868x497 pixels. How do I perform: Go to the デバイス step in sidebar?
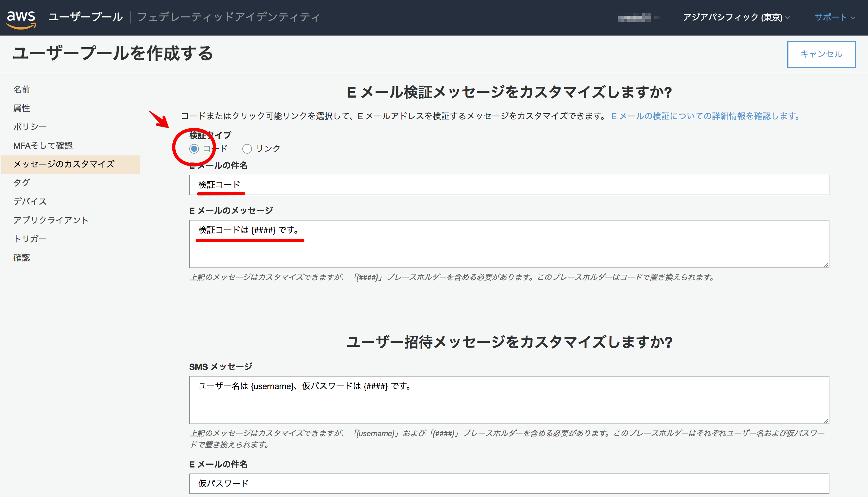tap(30, 202)
